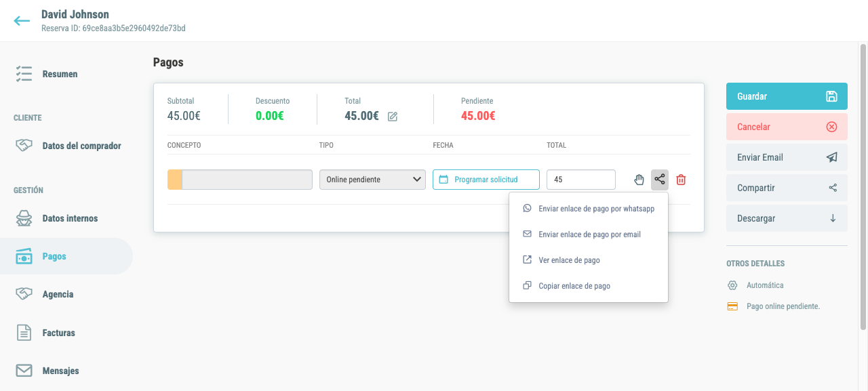Click the envelope icon beside email link option
This screenshot has width=868, height=391.
click(527, 234)
